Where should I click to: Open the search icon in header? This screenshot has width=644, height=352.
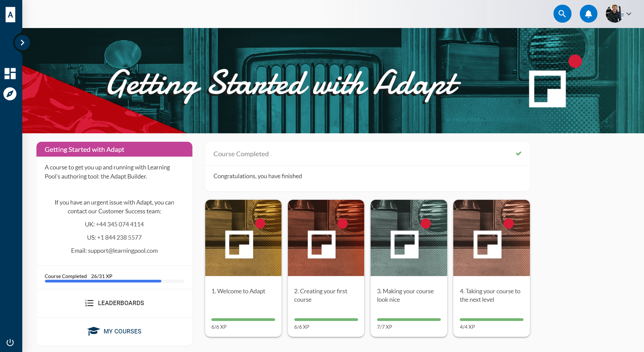point(562,14)
